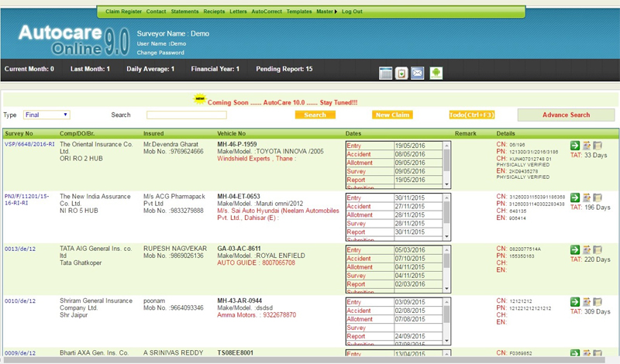Open the mail envelope icon in the dark bar
This screenshot has width=620, height=364.
(418, 73)
